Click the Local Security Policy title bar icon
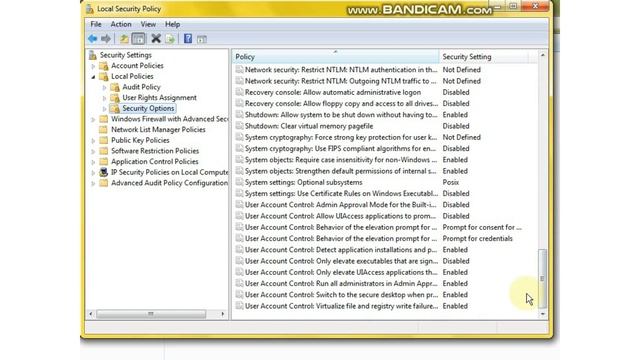 coord(90,9)
